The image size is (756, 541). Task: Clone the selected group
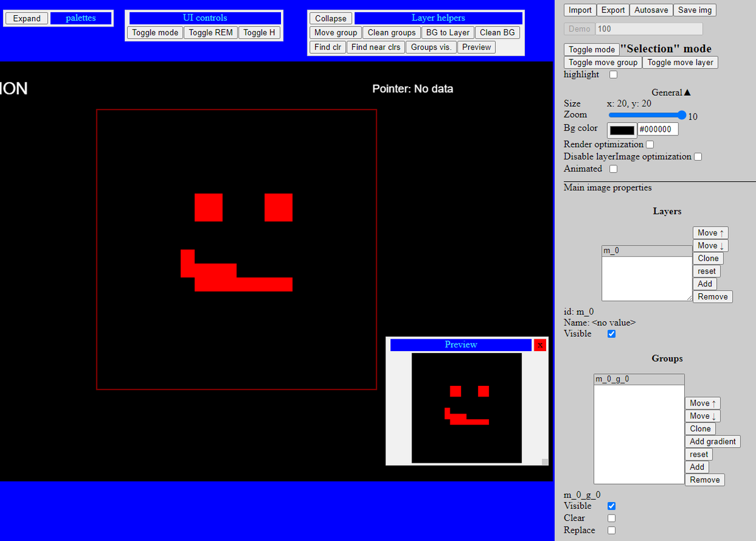(x=700, y=429)
